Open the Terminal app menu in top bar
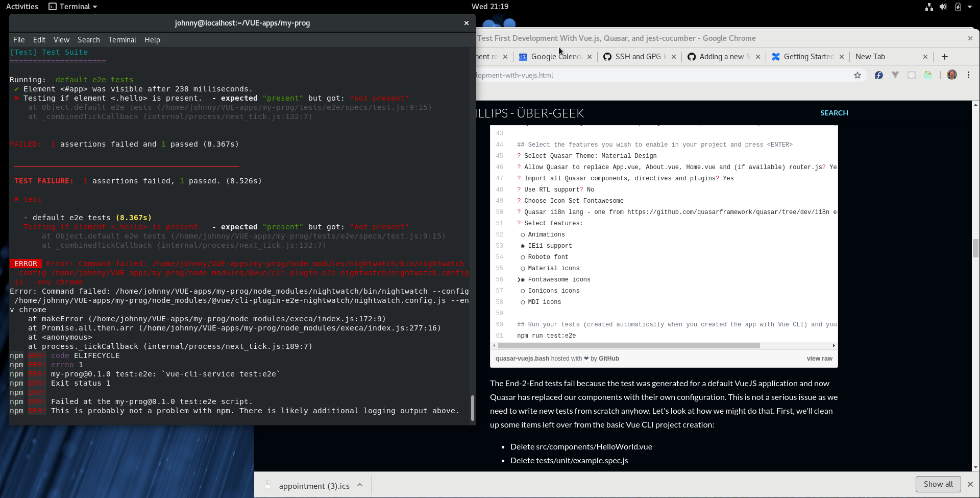Image resolution: width=980 pixels, height=498 pixels. pos(73,7)
